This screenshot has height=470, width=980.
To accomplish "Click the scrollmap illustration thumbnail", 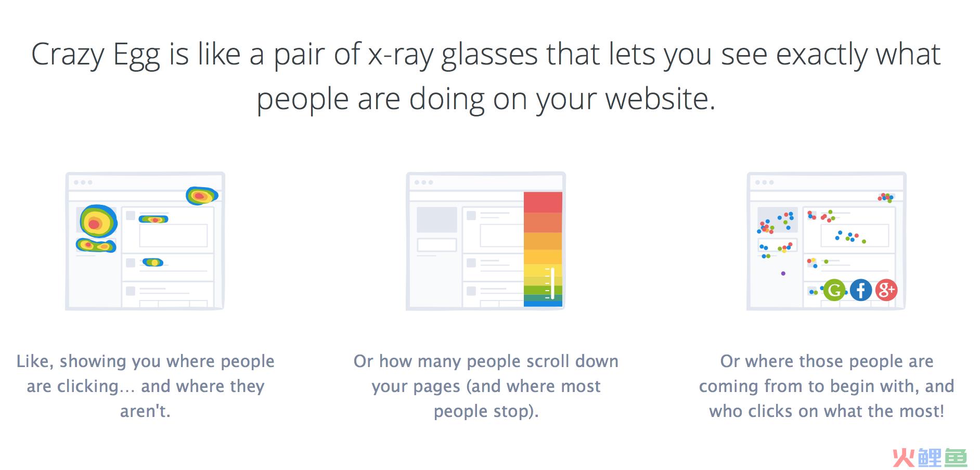I will pos(485,241).
